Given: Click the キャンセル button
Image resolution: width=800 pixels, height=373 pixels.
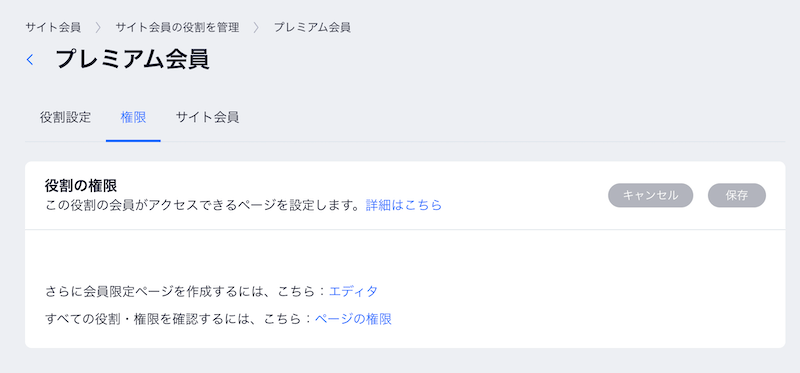Looking at the screenshot, I should pyautogui.click(x=651, y=195).
